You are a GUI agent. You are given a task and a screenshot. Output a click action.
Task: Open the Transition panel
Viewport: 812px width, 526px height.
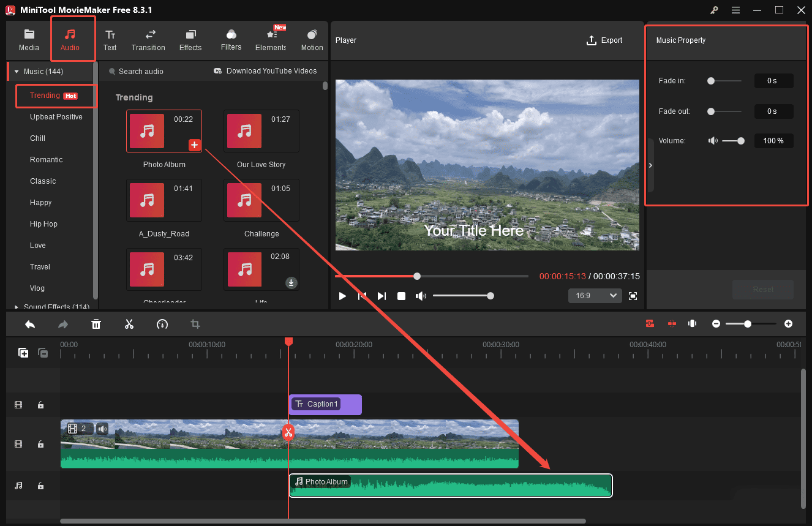148,40
